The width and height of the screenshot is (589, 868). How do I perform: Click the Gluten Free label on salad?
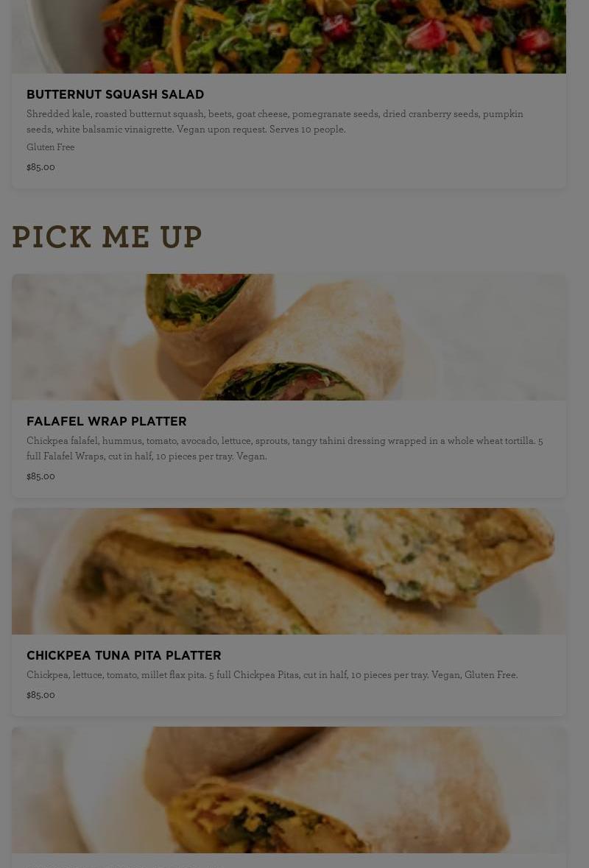point(50,147)
